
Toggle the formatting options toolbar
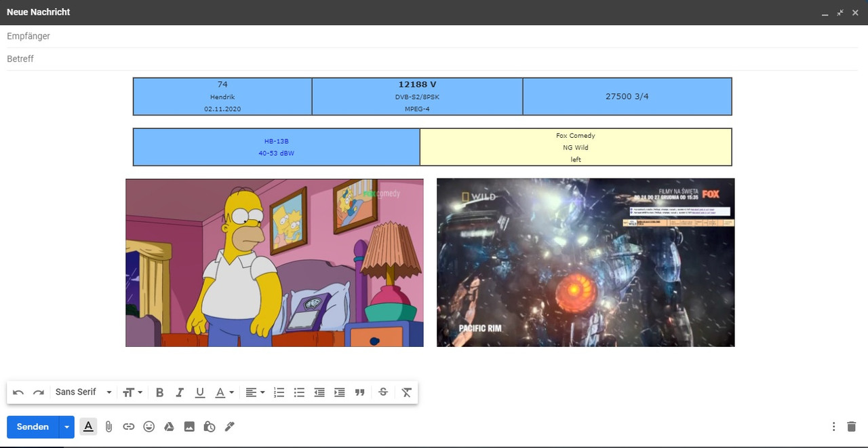pyautogui.click(x=88, y=426)
